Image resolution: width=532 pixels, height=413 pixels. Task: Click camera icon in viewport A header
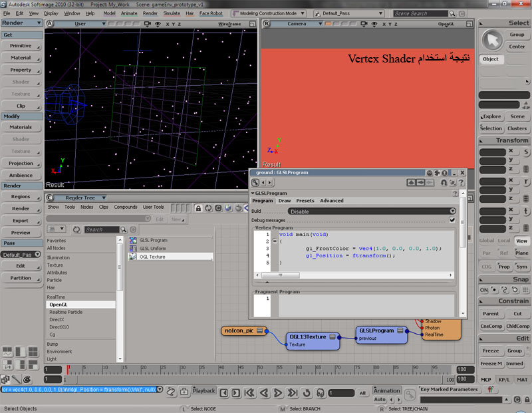(x=148, y=24)
